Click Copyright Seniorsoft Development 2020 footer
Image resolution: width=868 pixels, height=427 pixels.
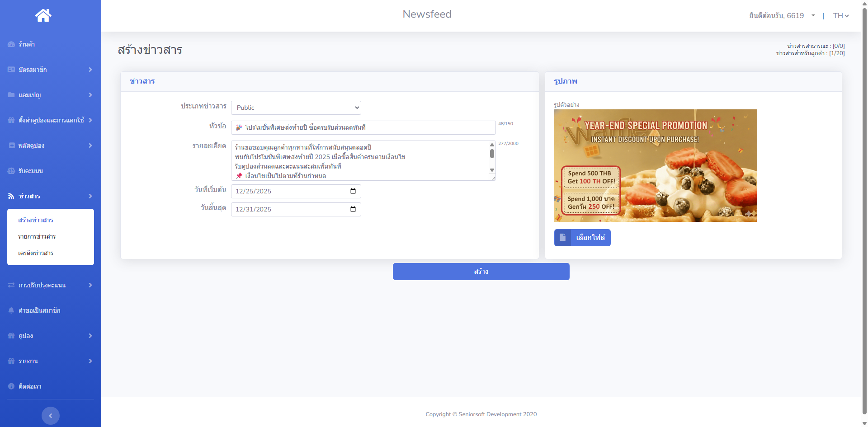click(481, 414)
